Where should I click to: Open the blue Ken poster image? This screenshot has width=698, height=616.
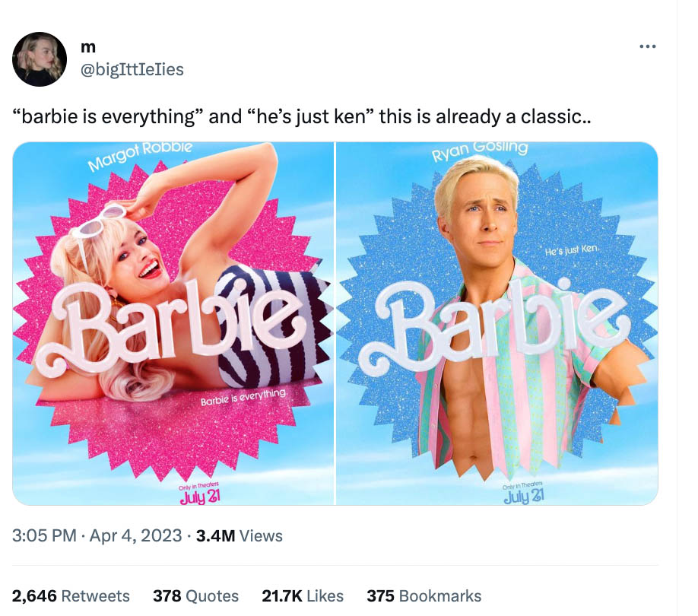point(497,323)
